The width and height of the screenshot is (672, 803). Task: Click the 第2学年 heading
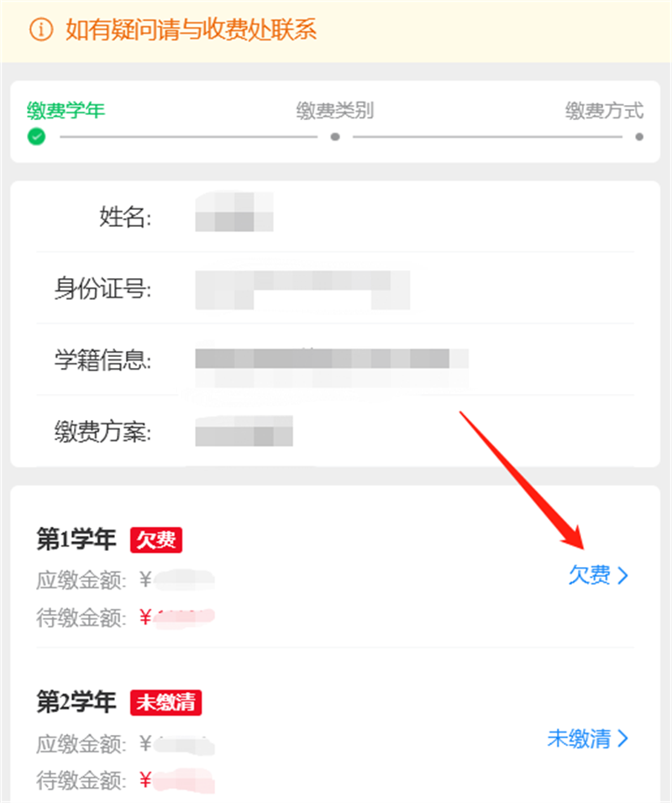[76, 701]
